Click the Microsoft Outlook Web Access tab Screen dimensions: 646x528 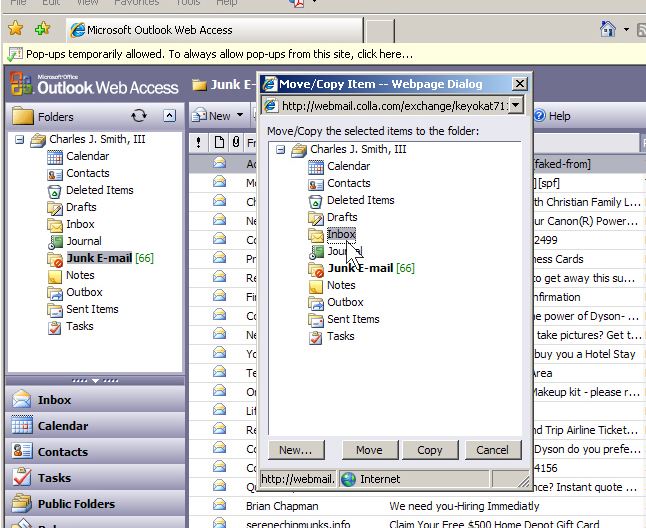(215, 30)
